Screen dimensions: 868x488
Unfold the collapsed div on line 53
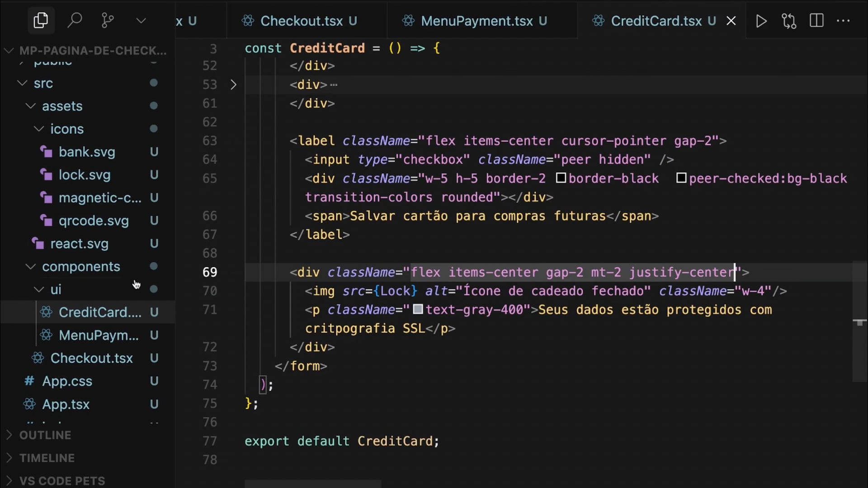pos(233,84)
